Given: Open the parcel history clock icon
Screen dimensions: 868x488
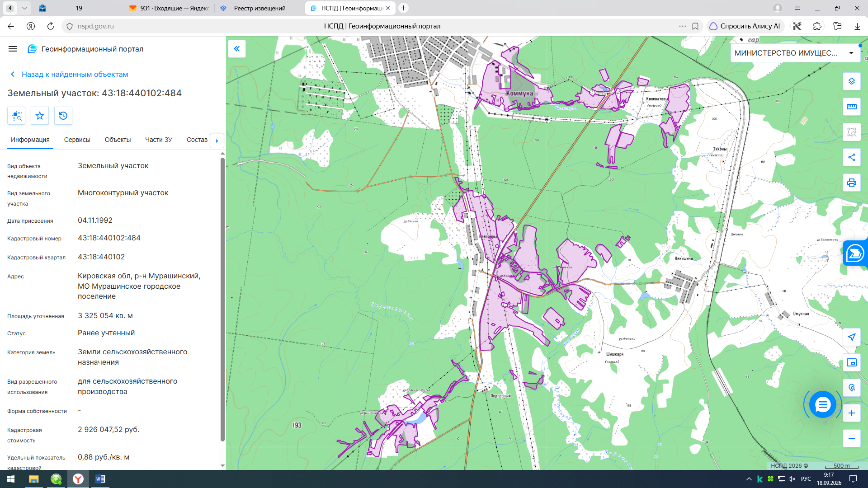Looking at the screenshot, I should tap(63, 116).
